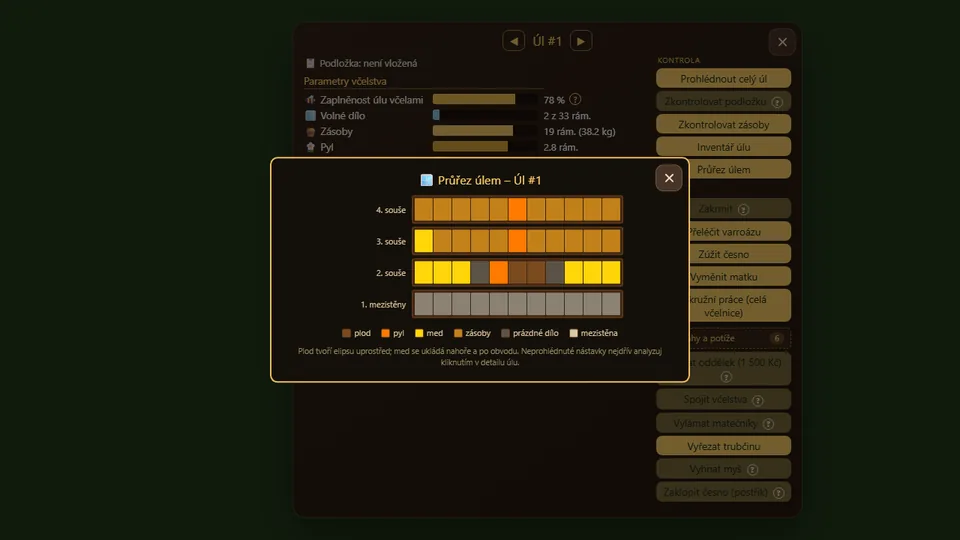Click Prohlédnout celý úl button
The width and height of the screenshot is (960, 540).
(x=724, y=79)
